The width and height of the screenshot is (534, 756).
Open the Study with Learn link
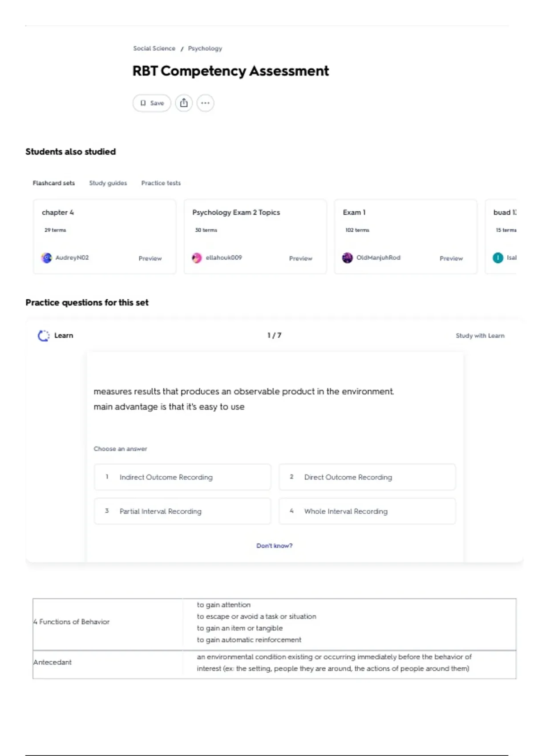480,336
